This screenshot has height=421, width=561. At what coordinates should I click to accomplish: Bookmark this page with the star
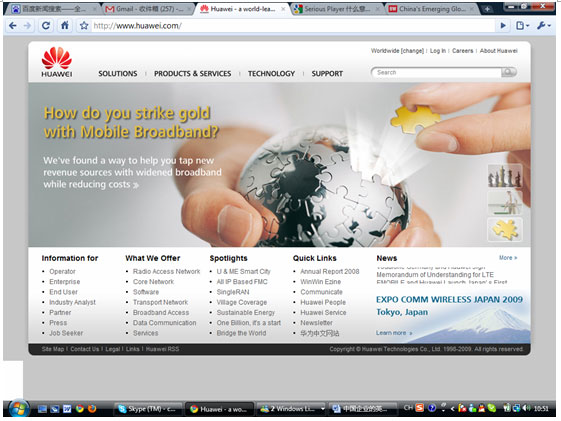84,26
